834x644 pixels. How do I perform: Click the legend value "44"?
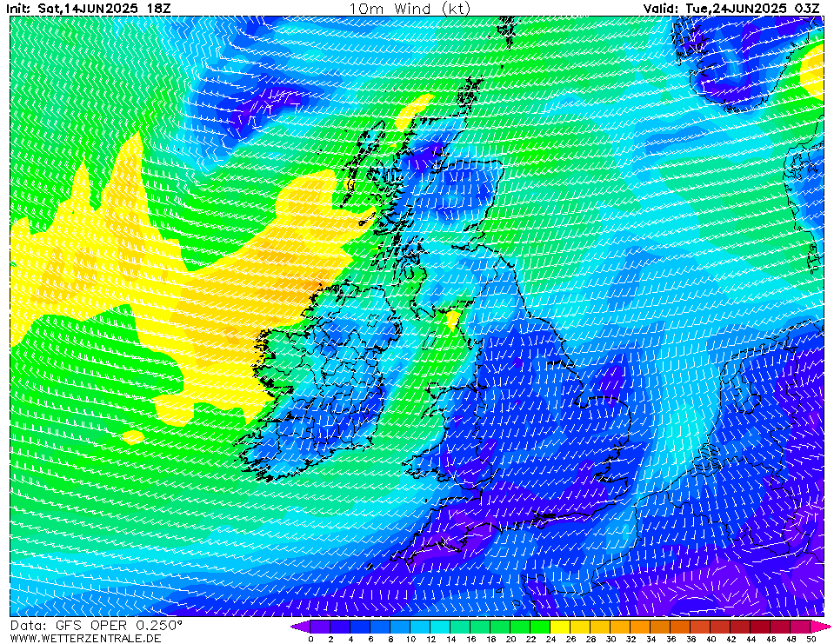[x=751, y=639]
